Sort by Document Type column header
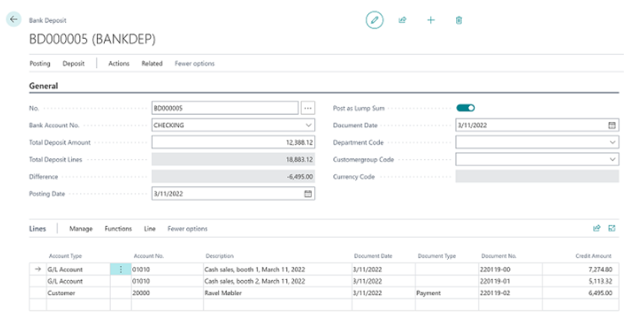This screenshot has height=336, width=644. (x=437, y=256)
